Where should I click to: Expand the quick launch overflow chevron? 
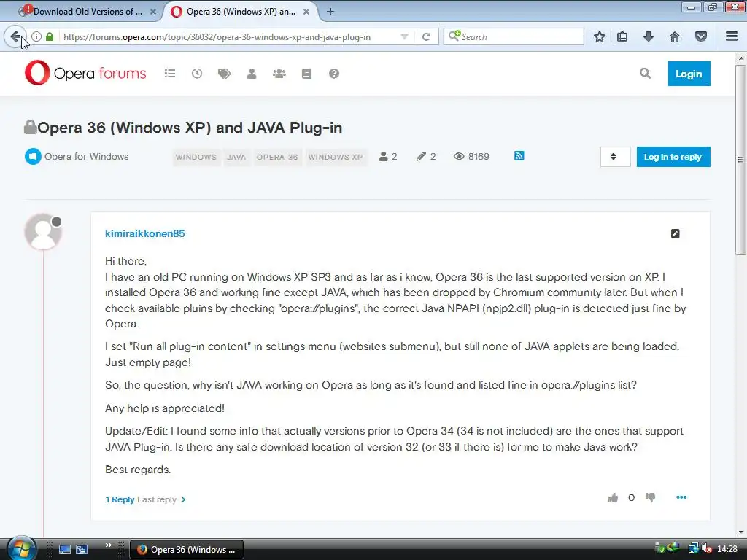pyautogui.click(x=109, y=545)
